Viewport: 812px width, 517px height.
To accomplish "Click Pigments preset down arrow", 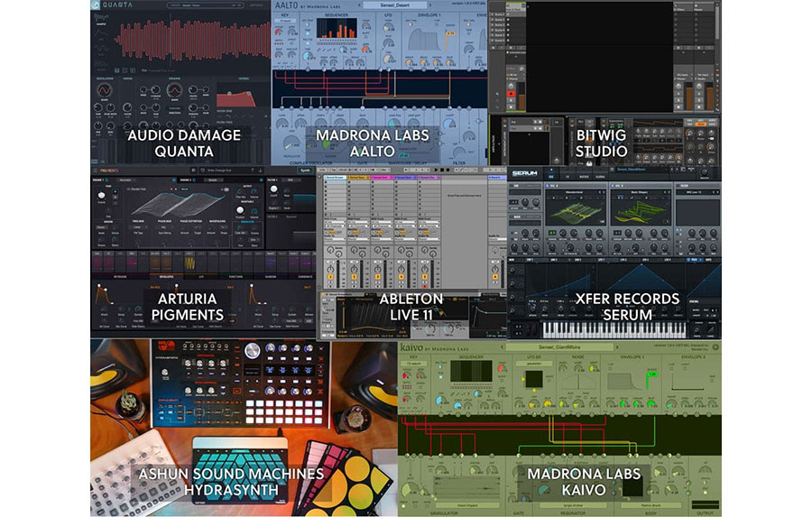I will 261,170.
